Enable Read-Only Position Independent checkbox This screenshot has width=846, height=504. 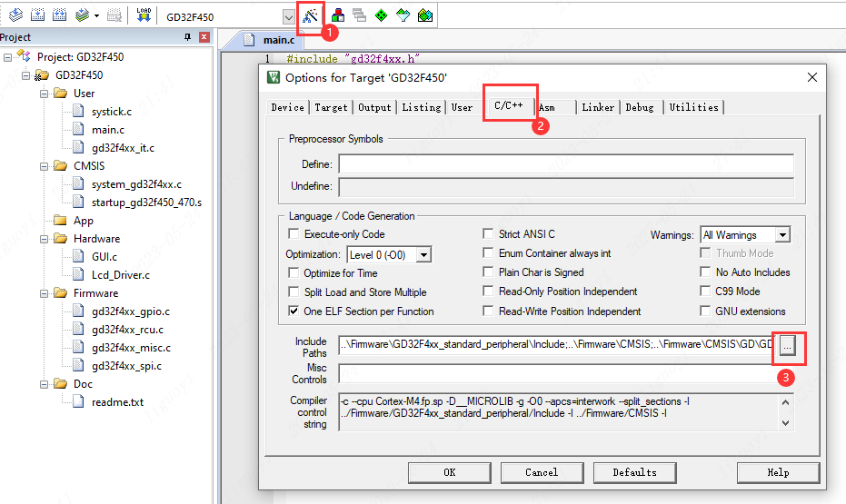pos(488,292)
